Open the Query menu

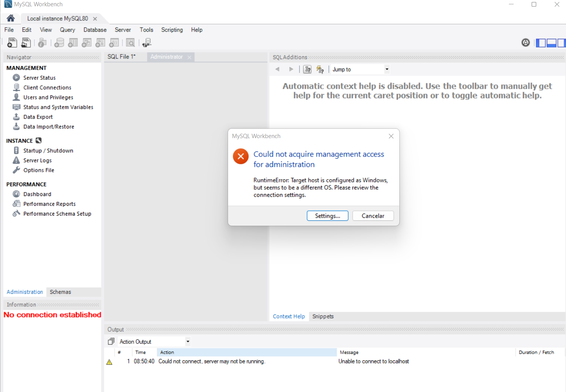point(67,30)
